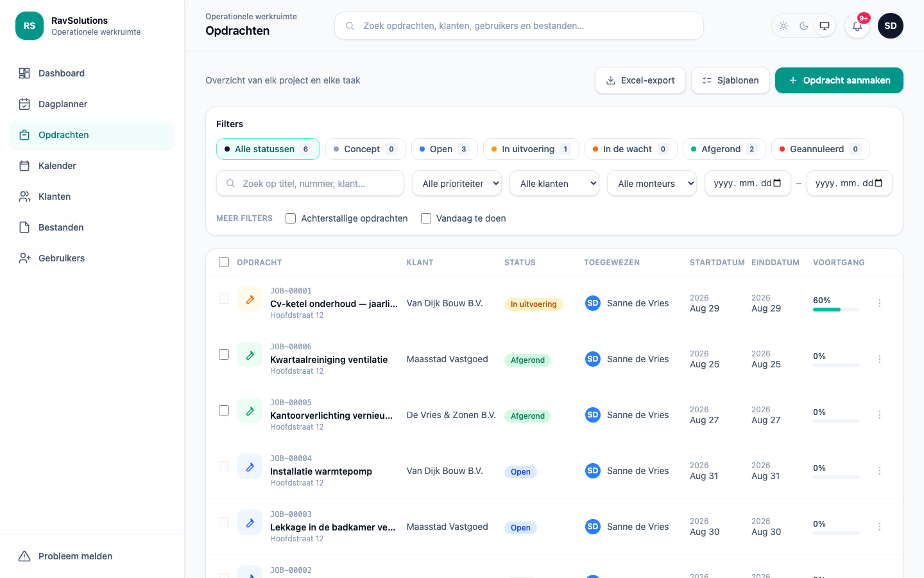Viewport: 924px width, 578px height.
Task: Switch to dark theme moon icon
Action: (804, 26)
